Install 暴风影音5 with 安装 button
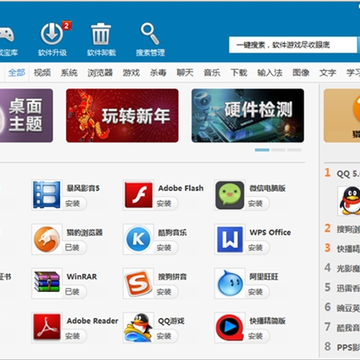 click(74, 203)
